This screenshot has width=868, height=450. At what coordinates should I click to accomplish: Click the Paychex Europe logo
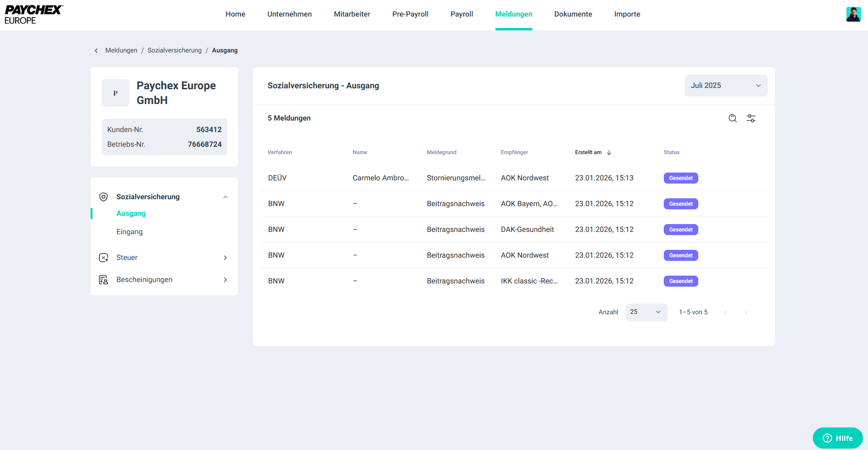tap(34, 15)
